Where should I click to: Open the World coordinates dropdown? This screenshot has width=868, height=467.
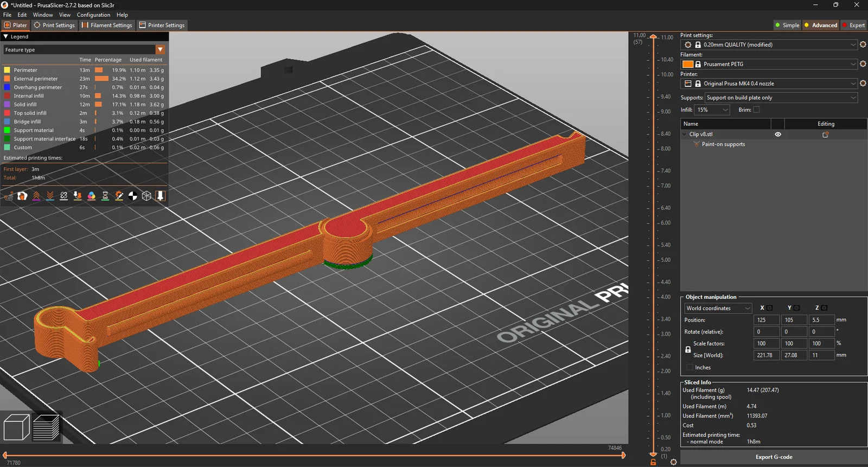[x=718, y=308]
